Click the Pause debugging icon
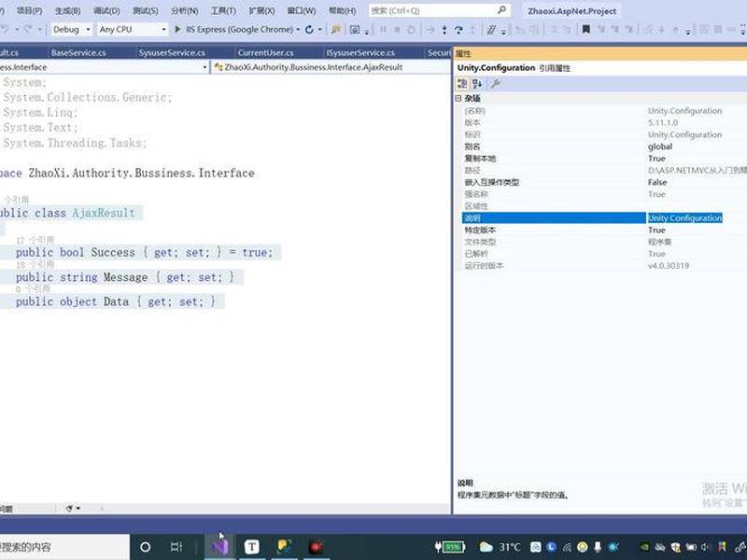This screenshot has height=560, width=747. [x=383, y=30]
